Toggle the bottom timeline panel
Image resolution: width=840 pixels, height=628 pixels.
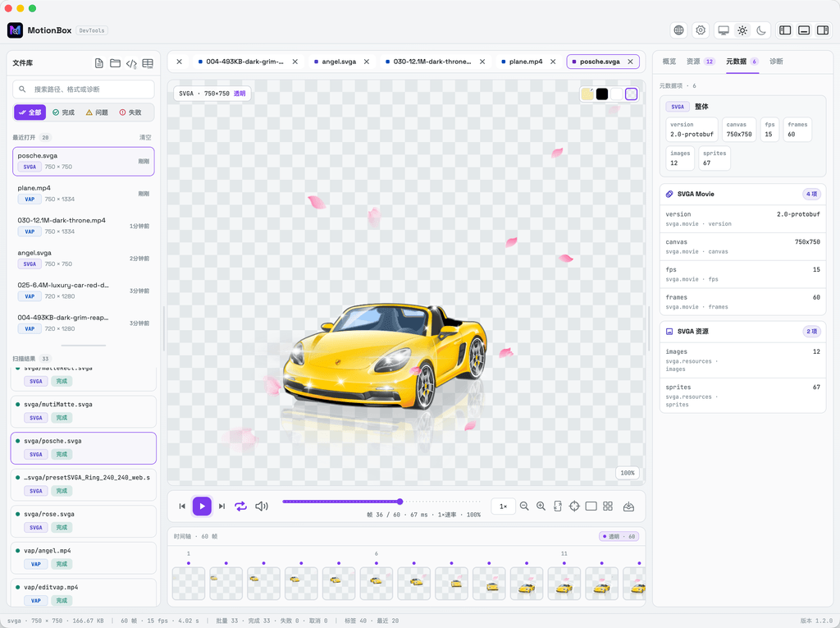tap(804, 30)
